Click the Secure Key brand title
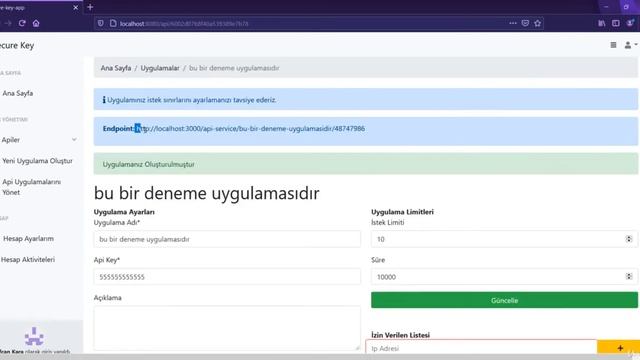This screenshot has width=640, height=360. pyautogui.click(x=17, y=45)
